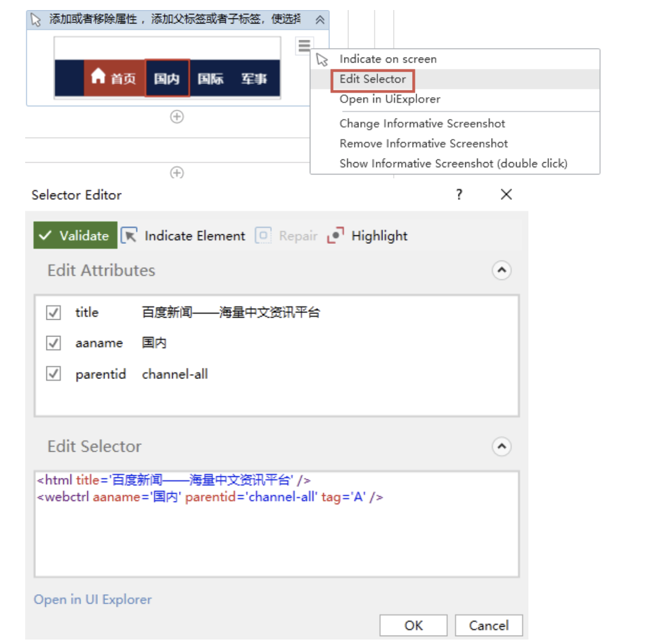
Task: Uncheck the title attribute checkbox
Action: 53,312
